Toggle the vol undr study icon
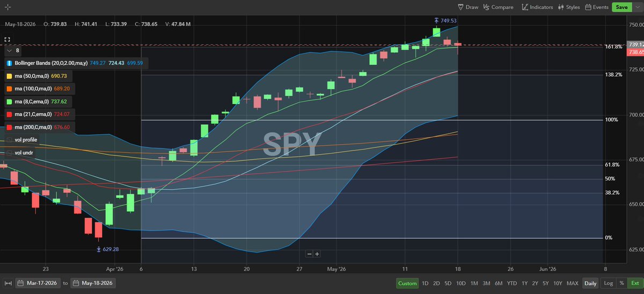644x294 pixels. pyautogui.click(x=9, y=153)
